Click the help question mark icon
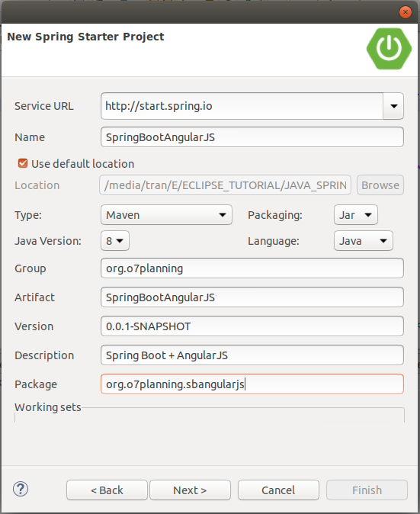 click(x=21, y=489)
